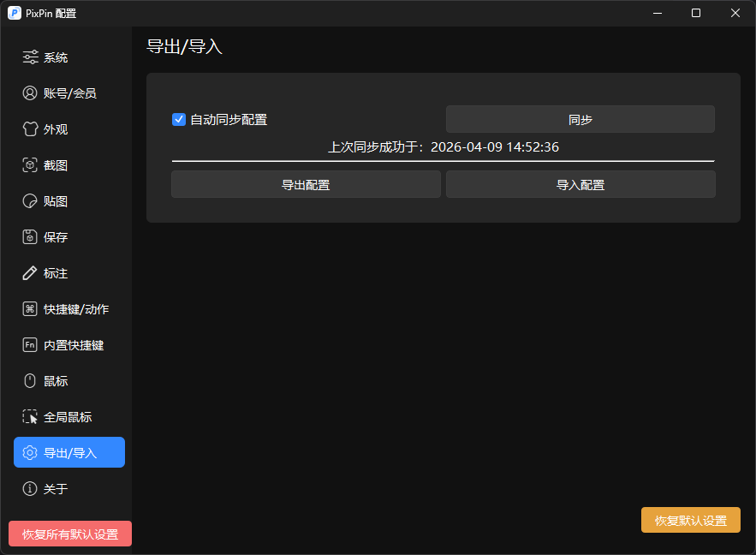Click the 导入配置 import config button
Image resolution: width=756 pixels, height=555 pixels.
(580, 183)
